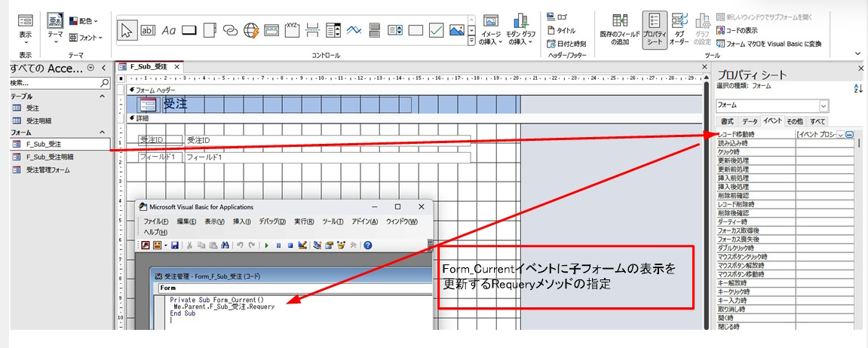This screenshot has height=348, width=868.
Task: Open the レコード移動時 builder (...) button
Action: click(850, 134)
